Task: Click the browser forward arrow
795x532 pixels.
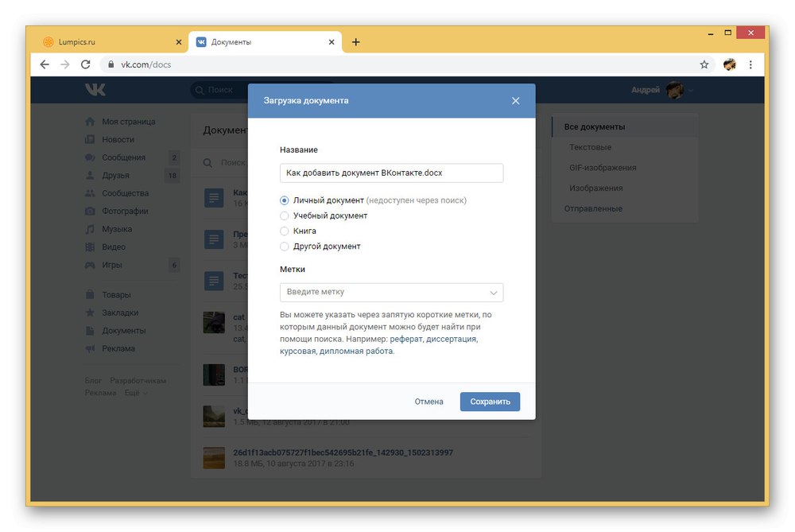Action: (x=65, y=64)
